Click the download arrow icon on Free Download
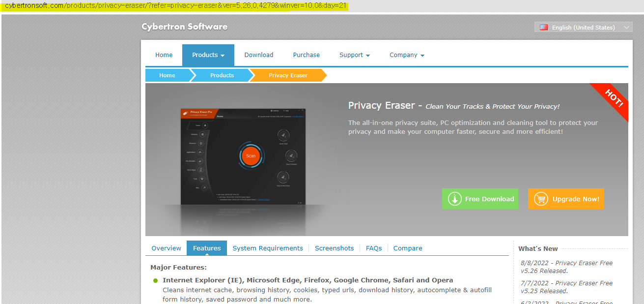Viewport: 644px width, 304px height. pos(455,199)
